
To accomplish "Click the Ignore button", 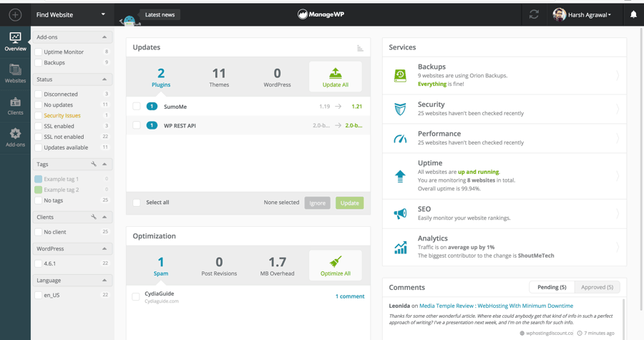I will (x=317, y=203).
